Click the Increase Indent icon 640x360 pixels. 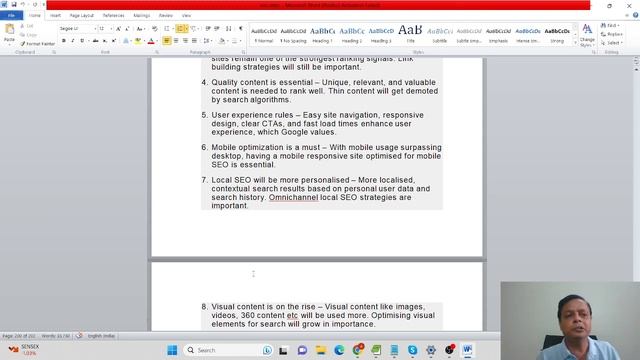pyautogui.click(x=217, y=29)
